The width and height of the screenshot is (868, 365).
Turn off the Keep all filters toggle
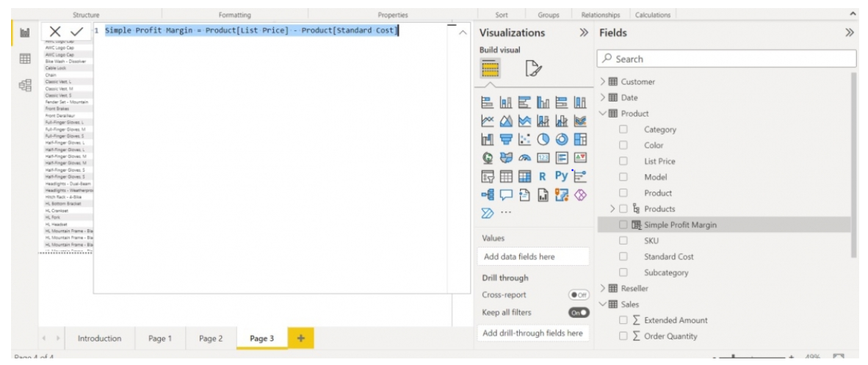point(579,312)
